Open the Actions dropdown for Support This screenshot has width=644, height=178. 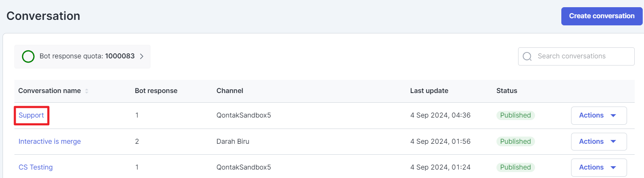(x=599, y=115)
